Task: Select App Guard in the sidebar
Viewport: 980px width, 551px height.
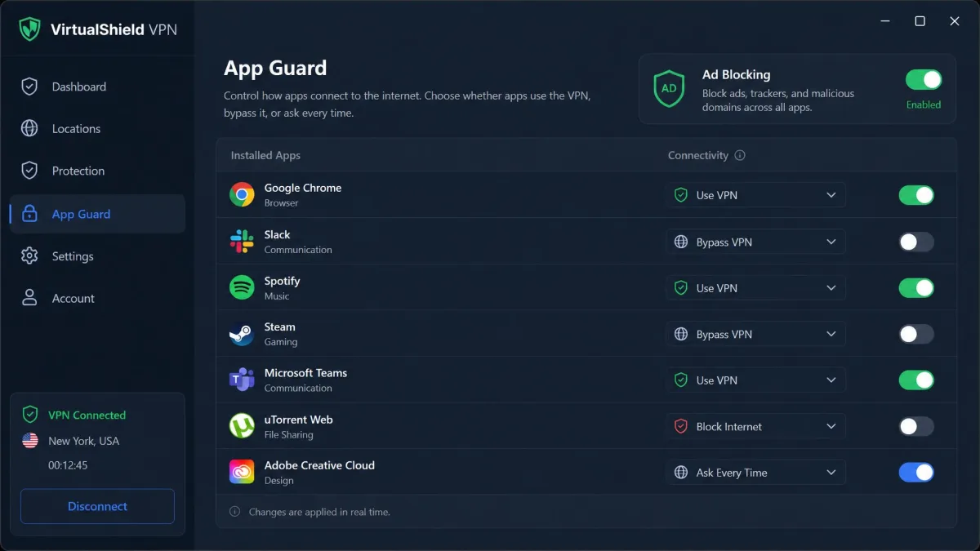Action: pos(97,214)
